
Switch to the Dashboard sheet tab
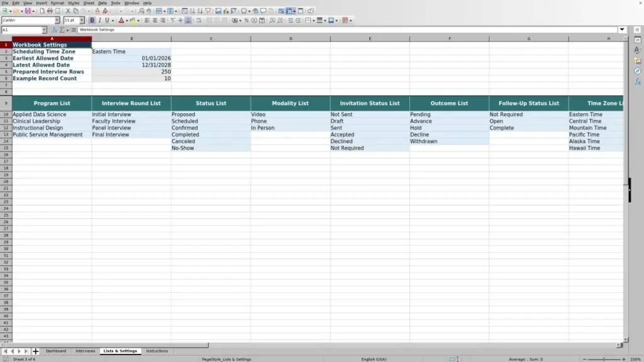pos(56,351)
